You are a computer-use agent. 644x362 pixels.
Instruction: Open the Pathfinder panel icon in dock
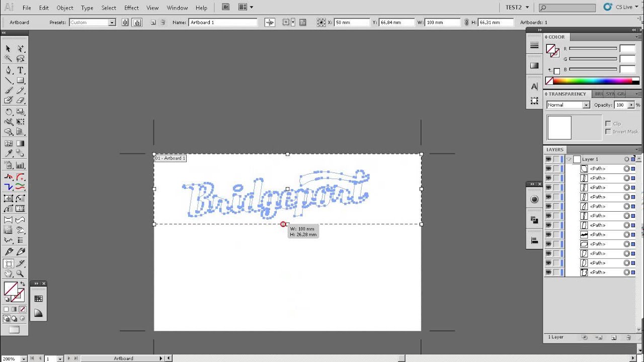534,220
